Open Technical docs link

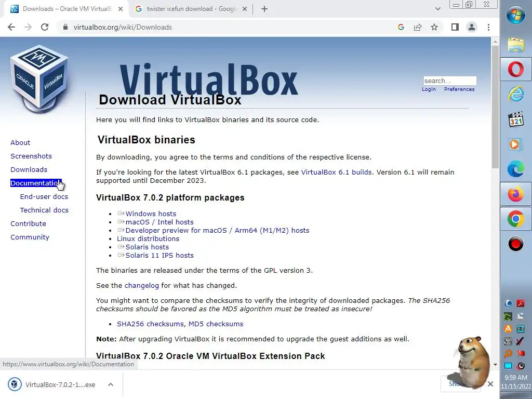(44, 210)
